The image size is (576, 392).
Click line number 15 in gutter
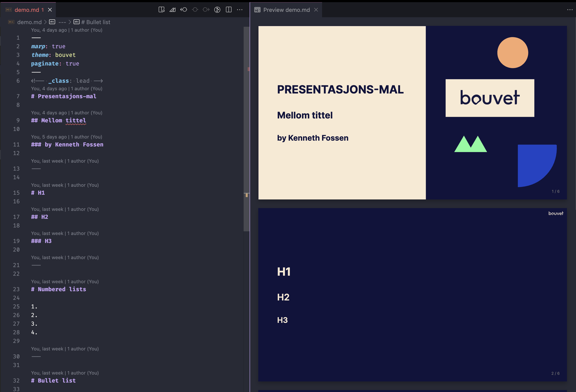(x=16, y=193)
